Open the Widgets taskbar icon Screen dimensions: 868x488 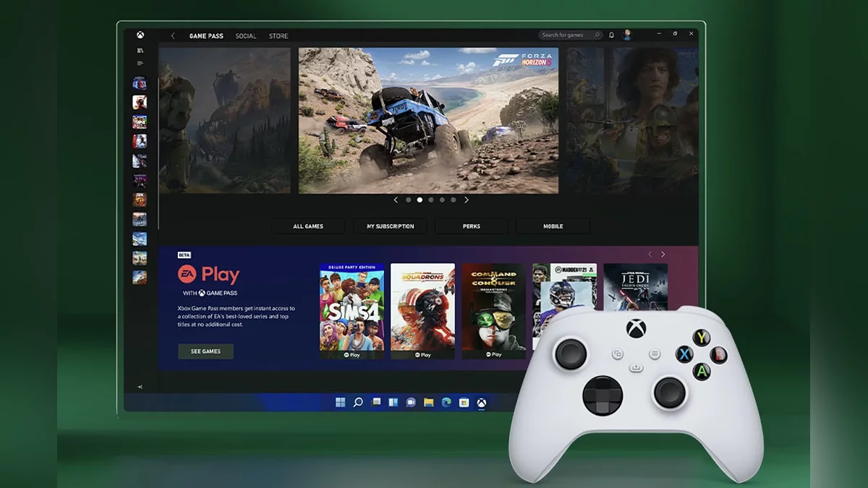point(393,403)
